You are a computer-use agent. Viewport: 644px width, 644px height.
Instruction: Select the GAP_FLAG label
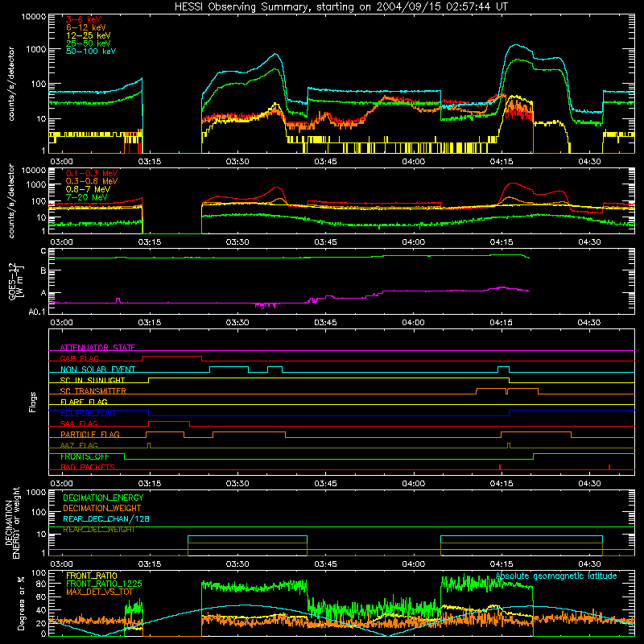[x=79, y=358]
